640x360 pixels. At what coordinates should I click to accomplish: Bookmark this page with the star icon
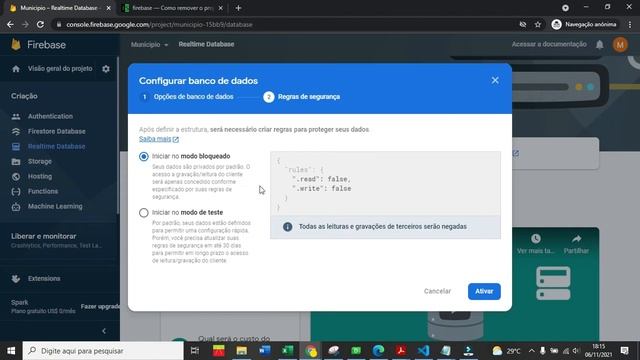tap(538, 24)
